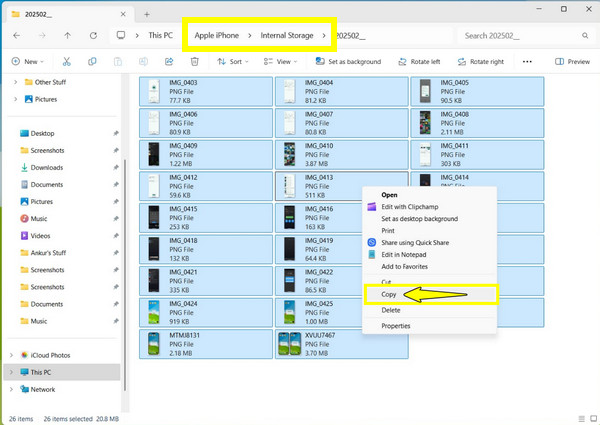Open the New item dropdown

28,61
